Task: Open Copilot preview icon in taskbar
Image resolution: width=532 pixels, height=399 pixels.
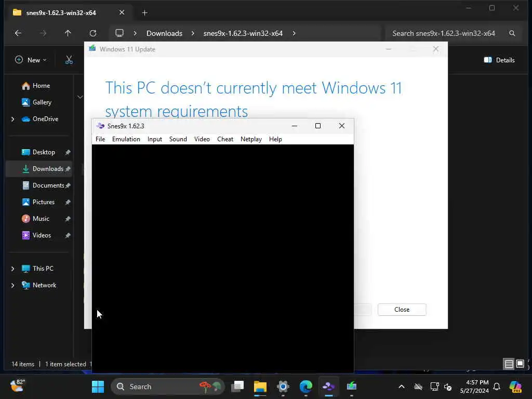Action: click(515, 387)
